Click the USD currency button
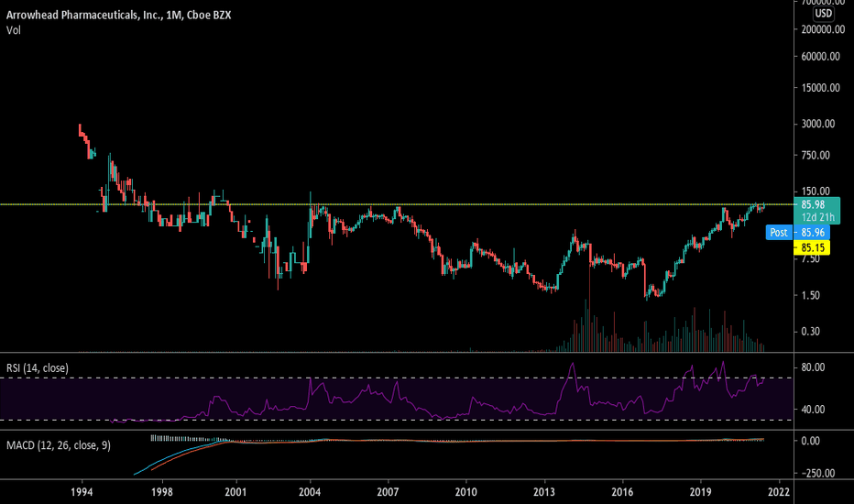 tap(823, 14)
